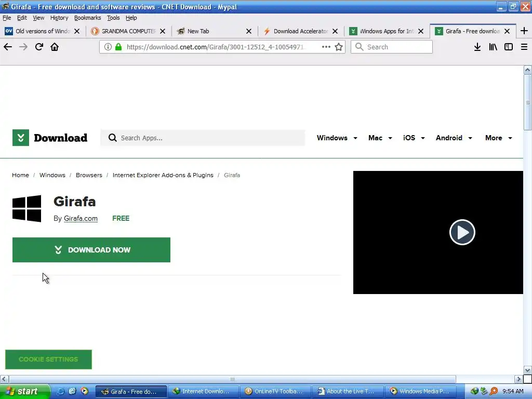Focus the Search Apps input field
The height and width of the screenshot is (399, 532).
(x=203, y=138)
